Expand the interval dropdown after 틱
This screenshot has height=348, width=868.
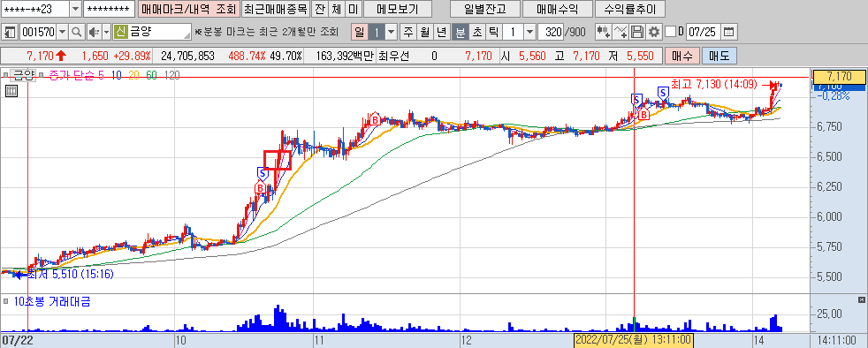click(x=529, y=32)
